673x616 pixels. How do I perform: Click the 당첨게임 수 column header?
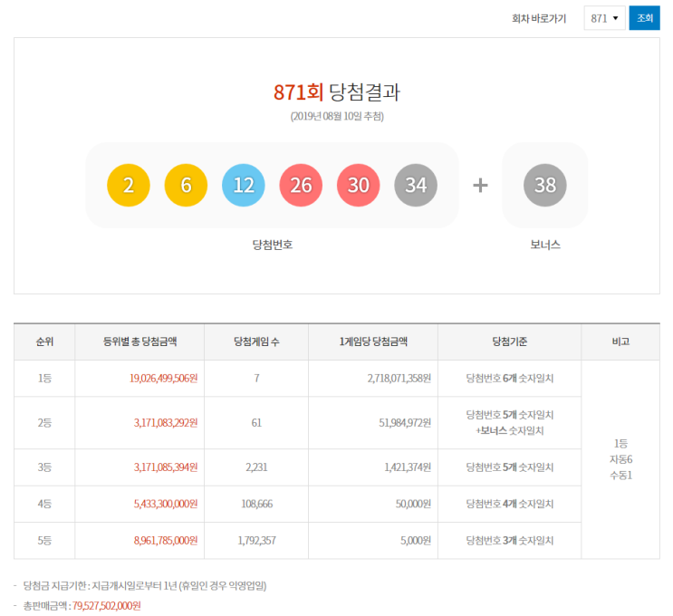coord(256,342)
